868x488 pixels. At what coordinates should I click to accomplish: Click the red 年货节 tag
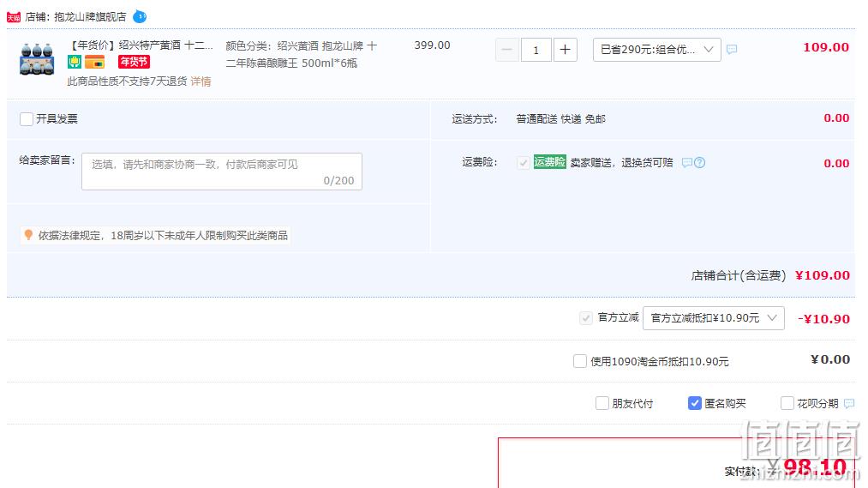coord(134,62)
